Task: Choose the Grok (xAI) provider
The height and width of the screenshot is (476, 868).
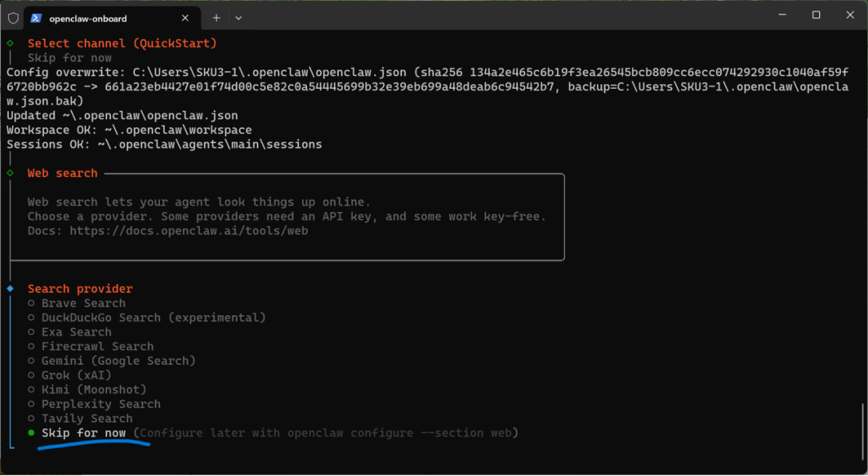Action: 76,375
